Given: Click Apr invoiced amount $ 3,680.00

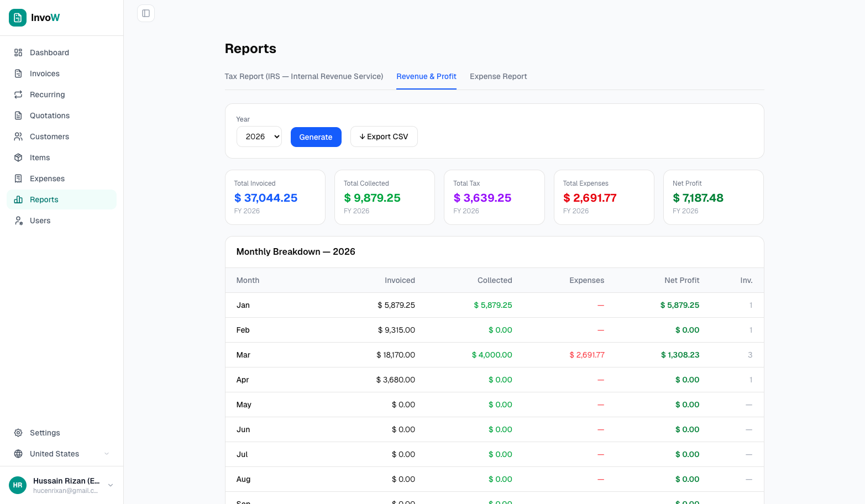Looking at the screenshot, I should [396, 380].
